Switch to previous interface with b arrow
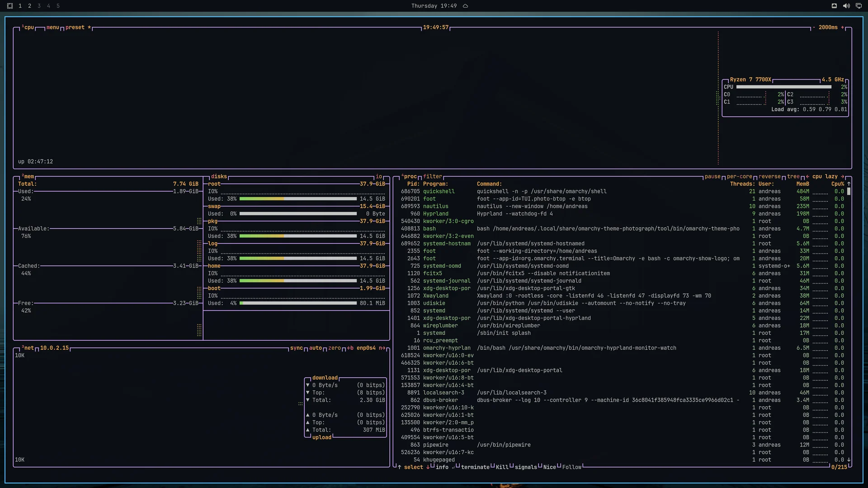 tap(350, 348)
